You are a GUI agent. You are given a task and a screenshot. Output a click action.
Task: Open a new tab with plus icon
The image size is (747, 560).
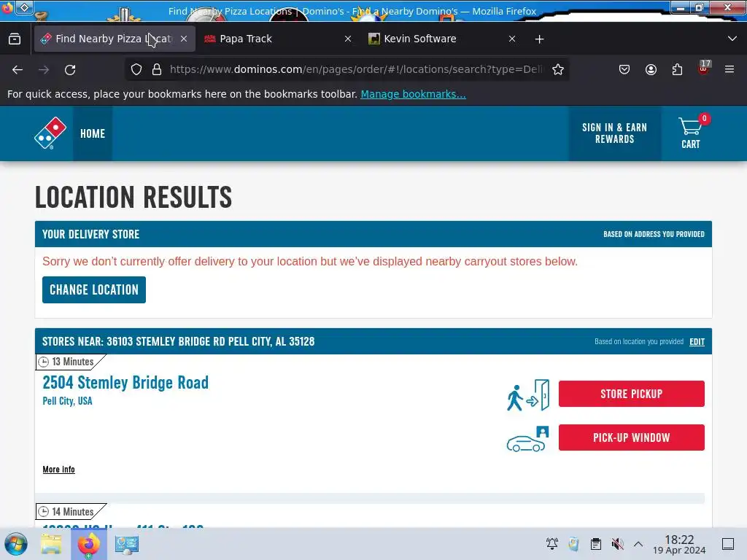[539, 39]
